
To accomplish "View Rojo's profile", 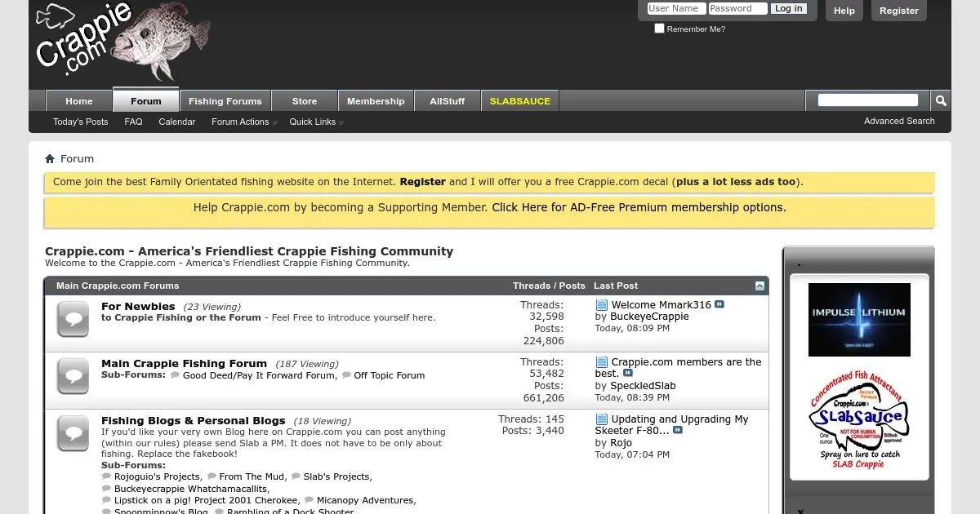I will (x=621, y=443).
